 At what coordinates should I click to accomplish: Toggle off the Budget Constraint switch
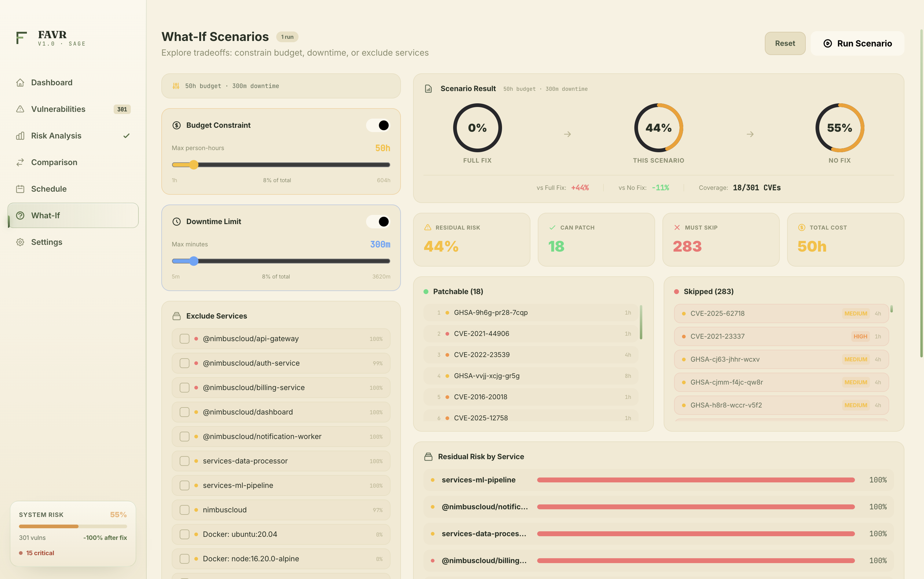point(378,125)
